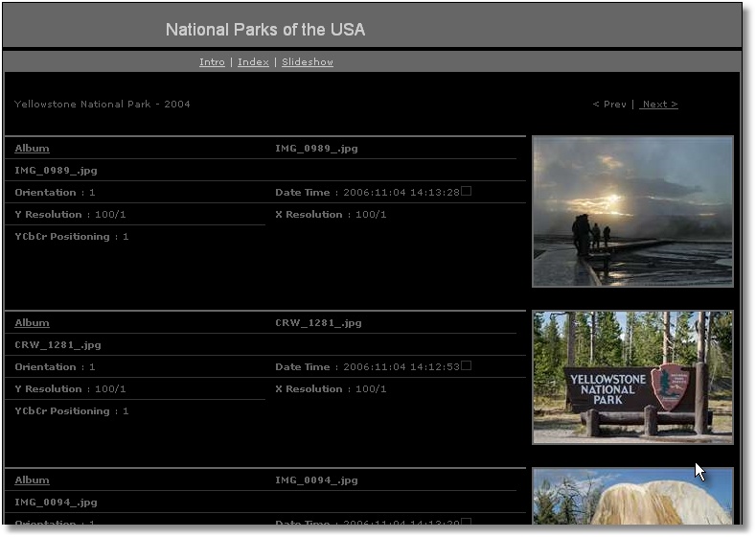Click the National Parks of the USA title

265,30
